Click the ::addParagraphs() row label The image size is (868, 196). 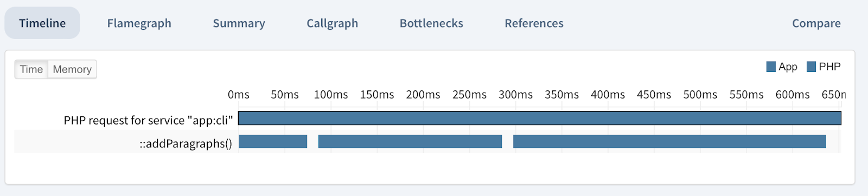tap(186, 143)
